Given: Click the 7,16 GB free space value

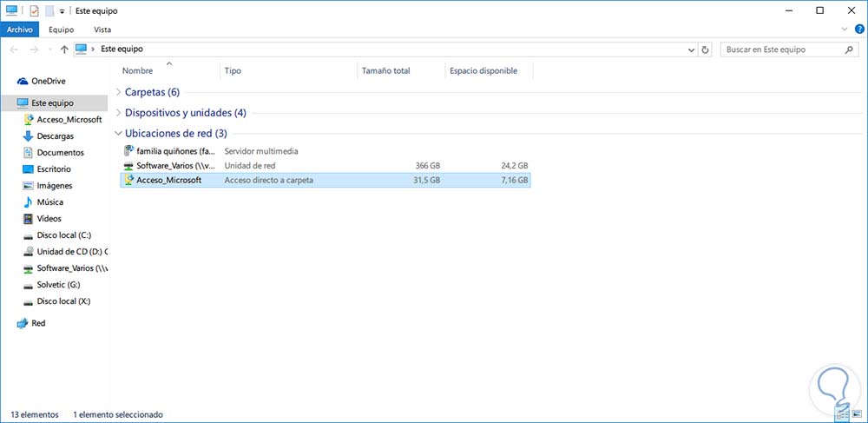Looking at the screenshot, I should pyautogui.click(x=513, y=180).
